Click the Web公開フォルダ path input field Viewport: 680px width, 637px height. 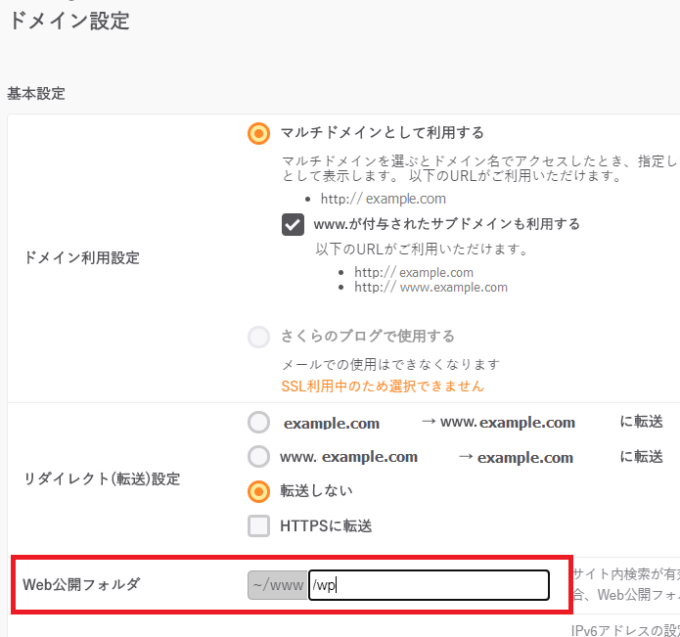(428, 585)
